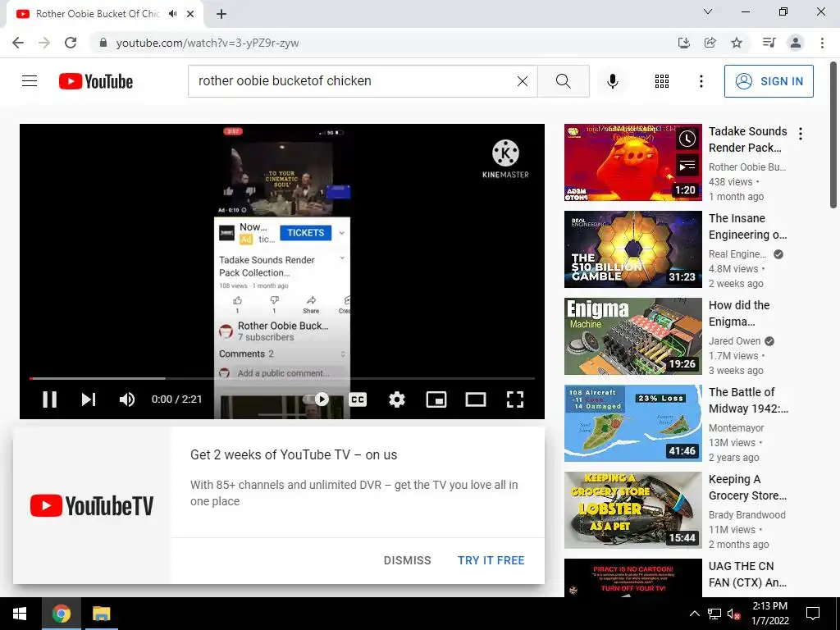Screen dimensions: 840x630
Task: Open the taskbar volume control
Action: point(733,614)
